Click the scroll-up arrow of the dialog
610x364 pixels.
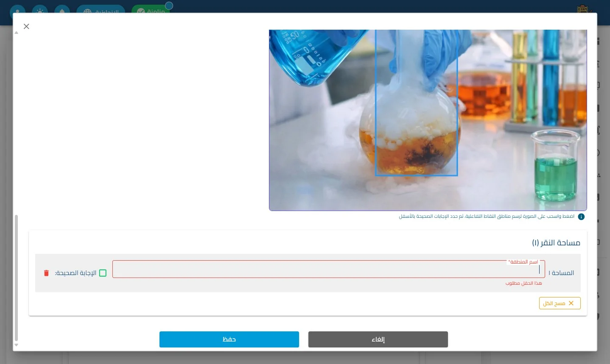16,33
